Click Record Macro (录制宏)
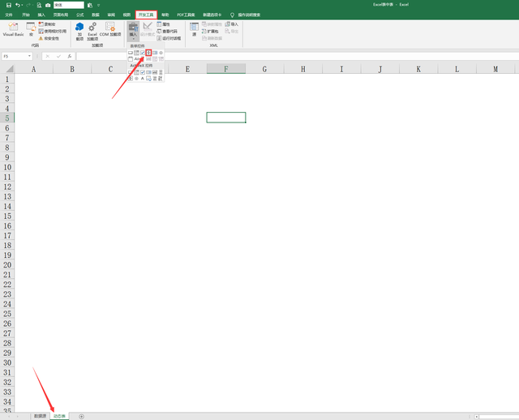Image resolution: width=519 pixels, height=420 pixels. [47, 24]
